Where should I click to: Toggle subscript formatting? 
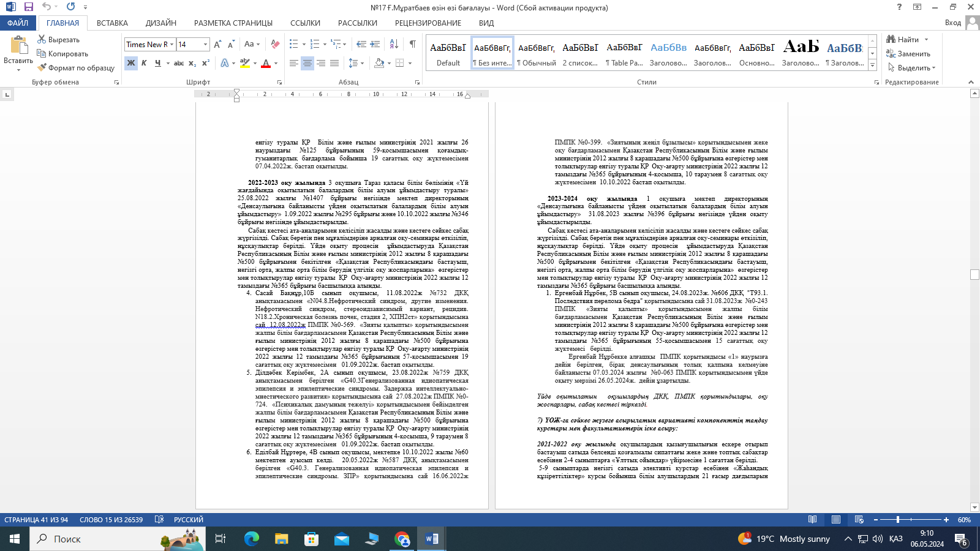click(x=192, y=62)
